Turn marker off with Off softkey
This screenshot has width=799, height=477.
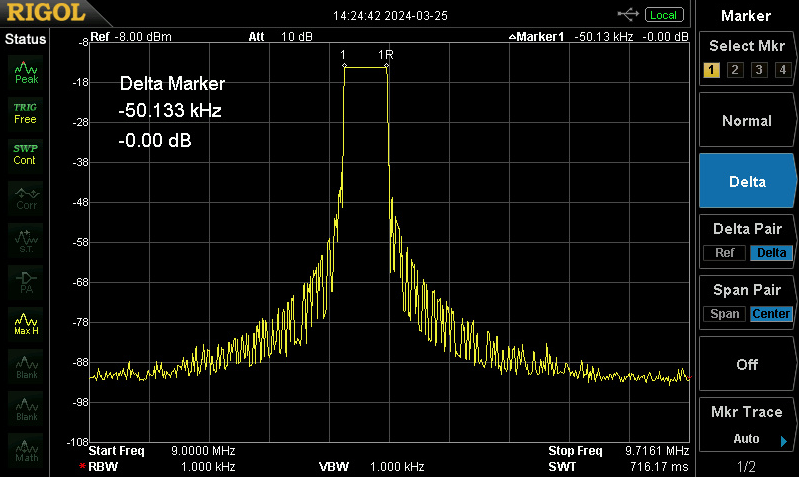point(747,364)
